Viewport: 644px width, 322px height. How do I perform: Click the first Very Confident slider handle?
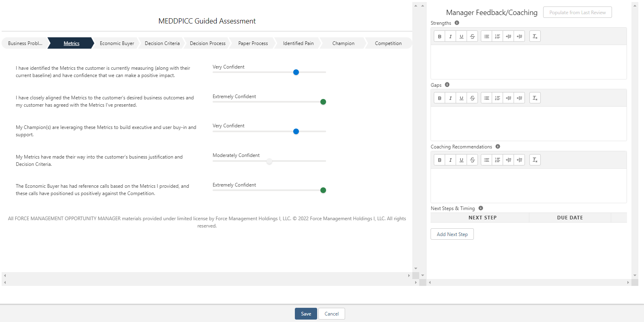(296, 72)
